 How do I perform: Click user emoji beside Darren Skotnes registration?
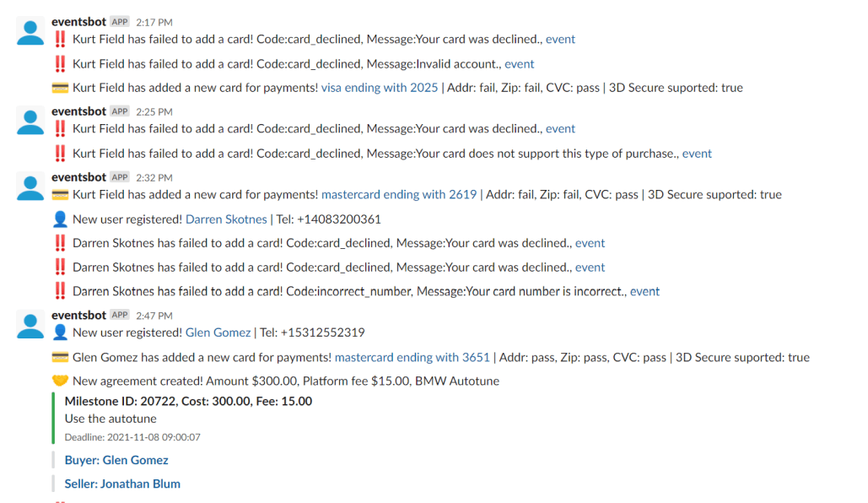pyautogui.click(x=60, y=219)
